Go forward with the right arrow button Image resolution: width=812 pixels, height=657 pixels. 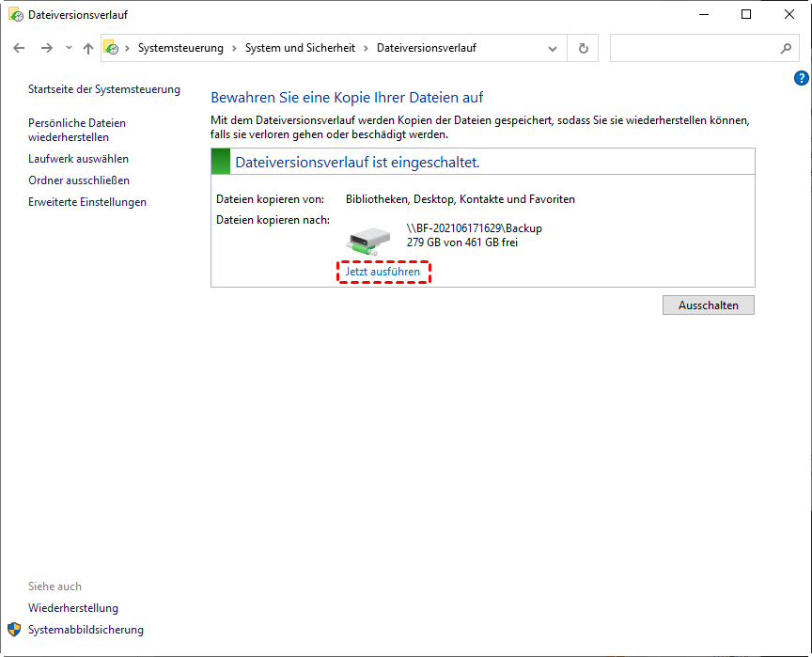[47, 48]
